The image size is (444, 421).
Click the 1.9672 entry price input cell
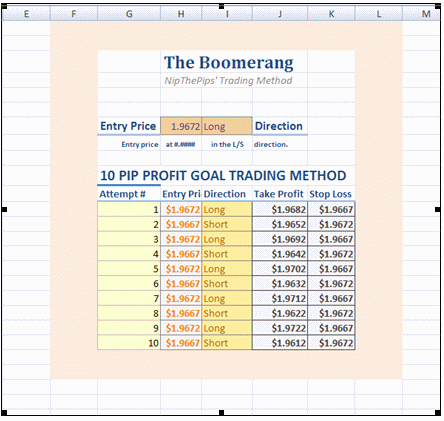pos(181,126)
